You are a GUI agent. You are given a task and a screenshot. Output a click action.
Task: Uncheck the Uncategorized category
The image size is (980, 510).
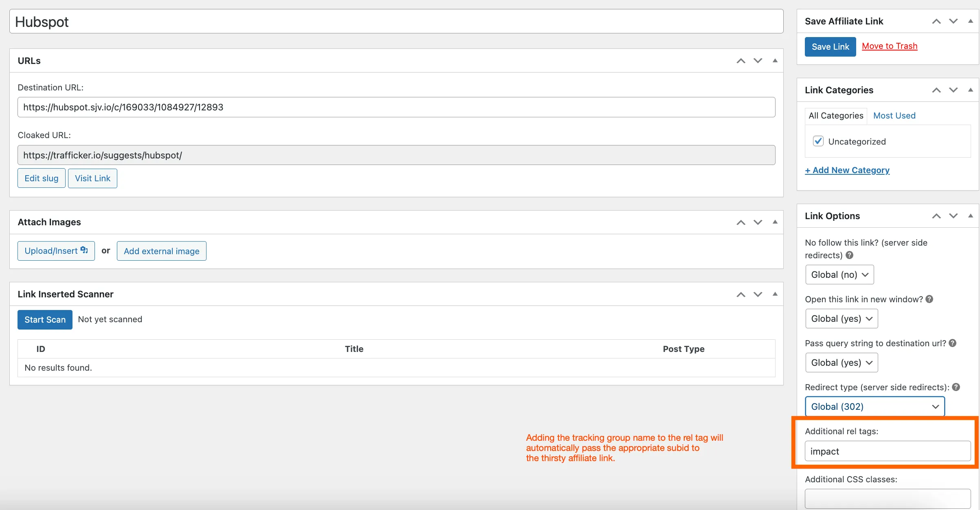click(818, 141)
